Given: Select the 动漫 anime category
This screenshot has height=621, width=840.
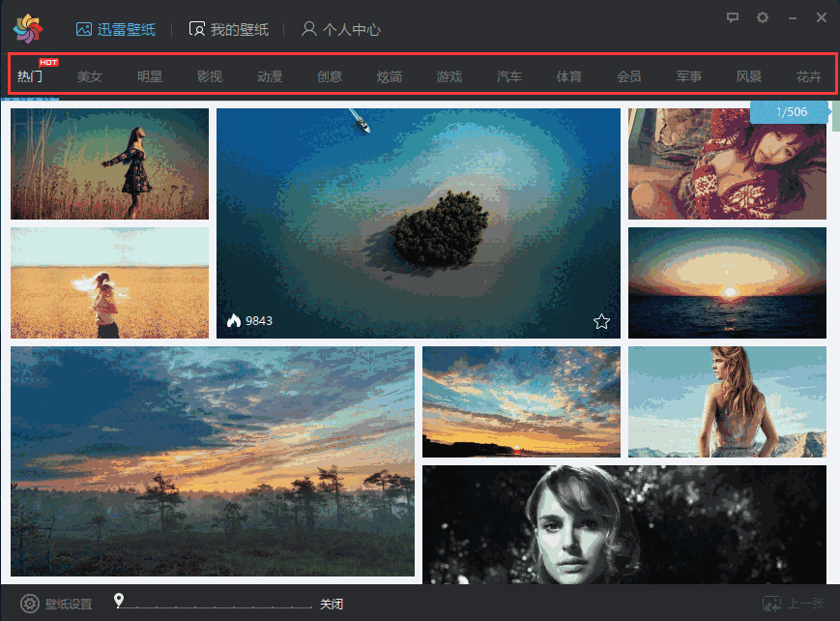Looking at the screenshot, I should pos(270,76).
